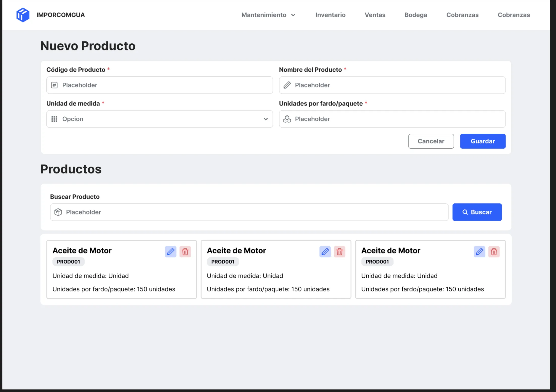Viewport: 556px width, 392px height.
Task: Open the Ventas section
Action: click(x=375, y=15)
